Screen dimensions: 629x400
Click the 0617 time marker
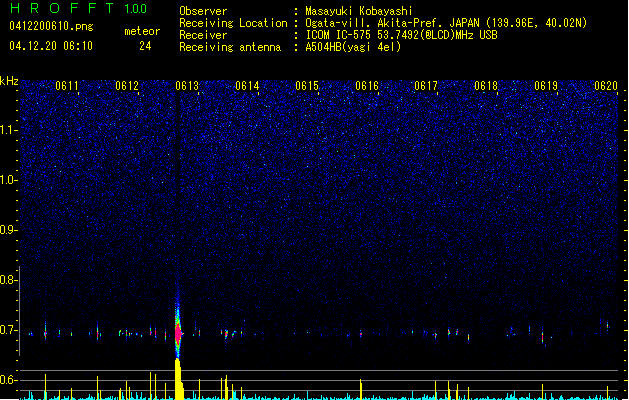426,86
